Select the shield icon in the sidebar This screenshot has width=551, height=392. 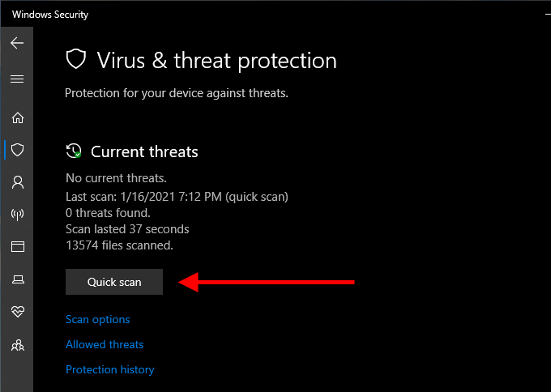pos(17,150)
